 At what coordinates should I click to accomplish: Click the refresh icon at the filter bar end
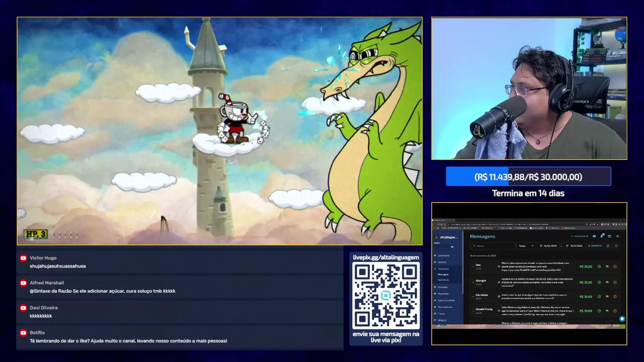(616, 246)
